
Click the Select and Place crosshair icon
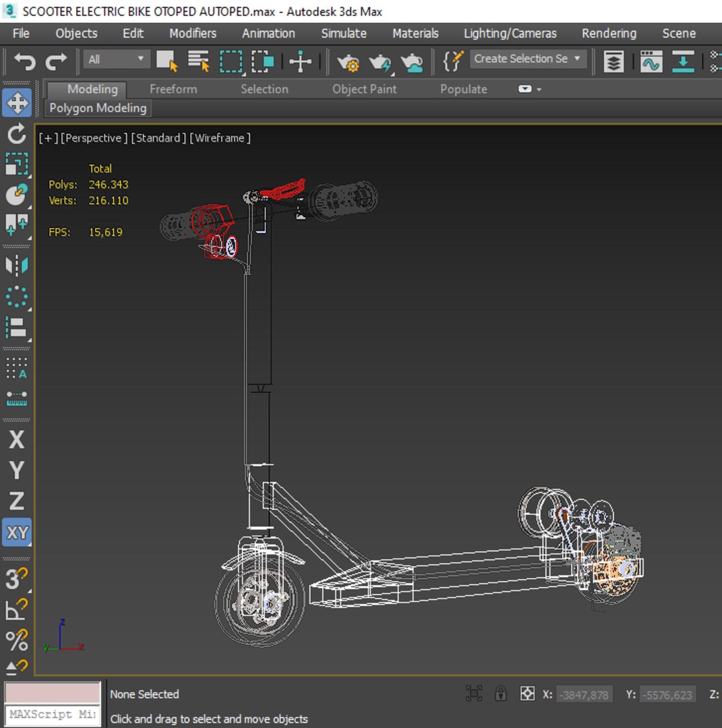(x=300, y=61)
